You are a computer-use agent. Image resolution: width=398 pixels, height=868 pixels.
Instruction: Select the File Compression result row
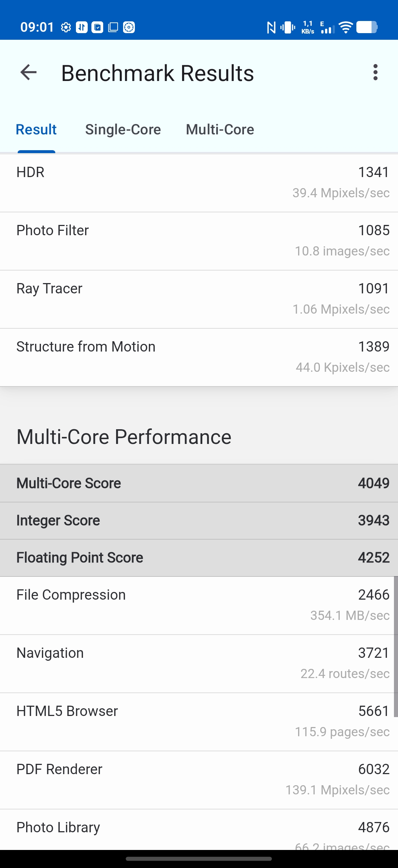[199, 606]
